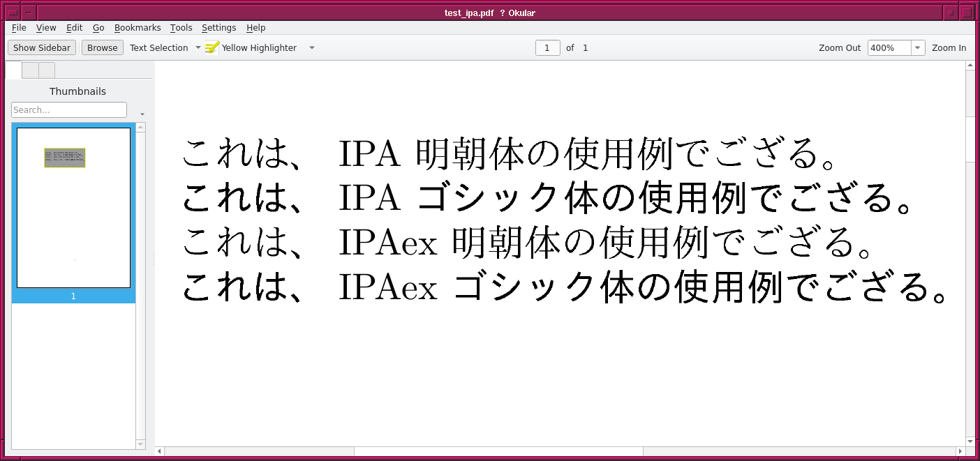
Task: Click scroll-up arrow of document view
Action: 970,66
